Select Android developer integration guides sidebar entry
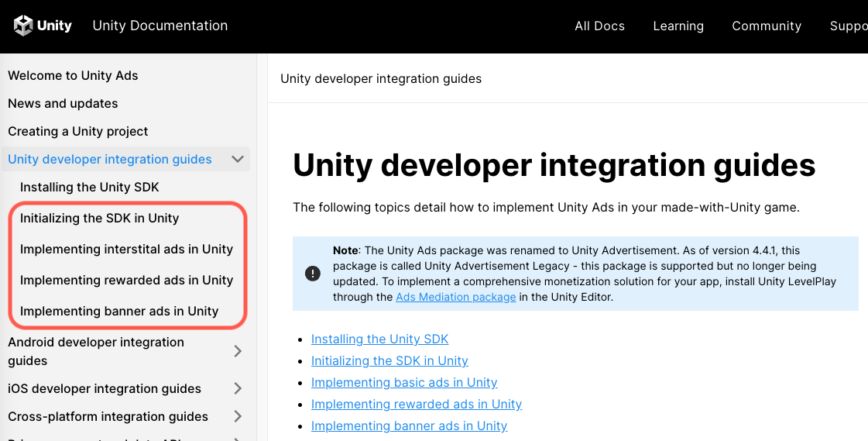 tap(96, 351)
